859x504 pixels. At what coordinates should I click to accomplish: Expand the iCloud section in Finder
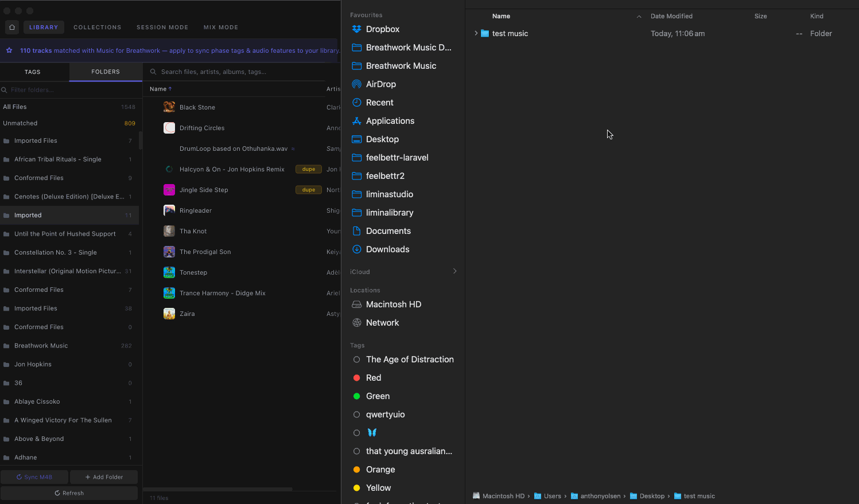pyautogui.click(x=455, y=271)
